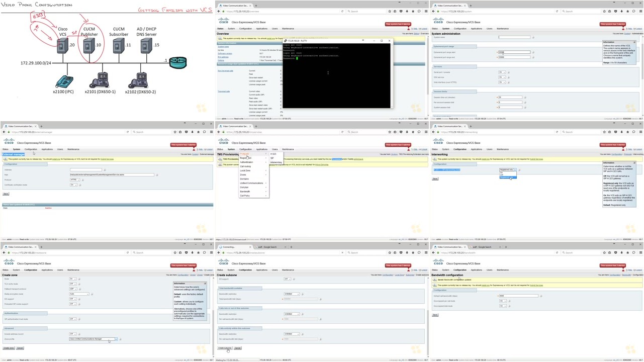
Task: Select Domains in Configuration menu
Action: click(x=253, y=179)
